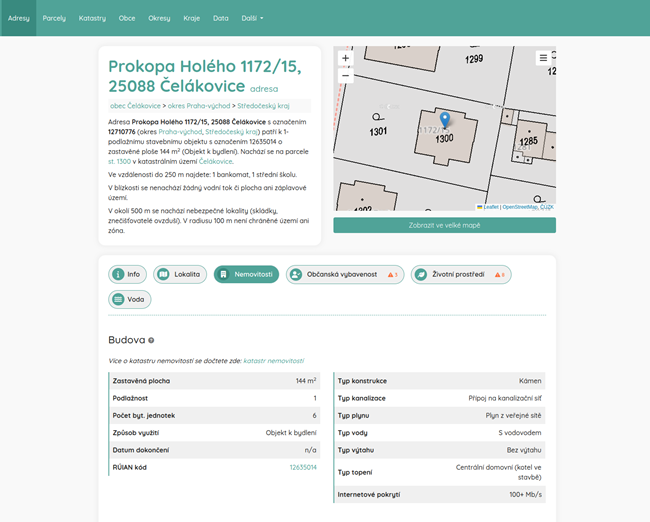Open RÚIAN code 12635014 link

303,467
